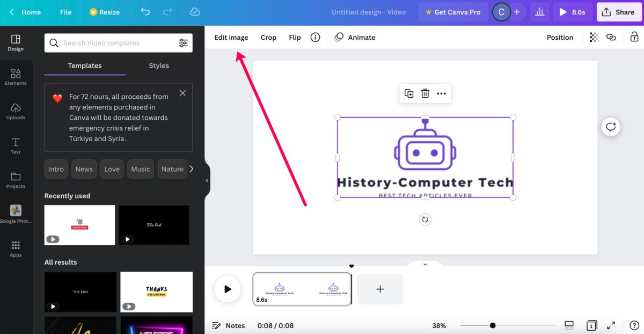
Task: Click the untitled design title field
Action: [369, 12]
